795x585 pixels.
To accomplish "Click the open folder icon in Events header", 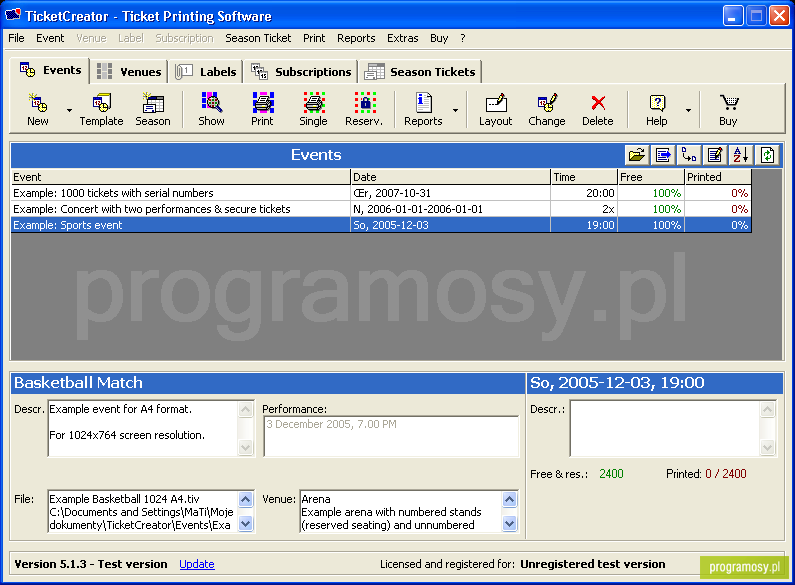I will pyautogui.click(x=637, y=155).
